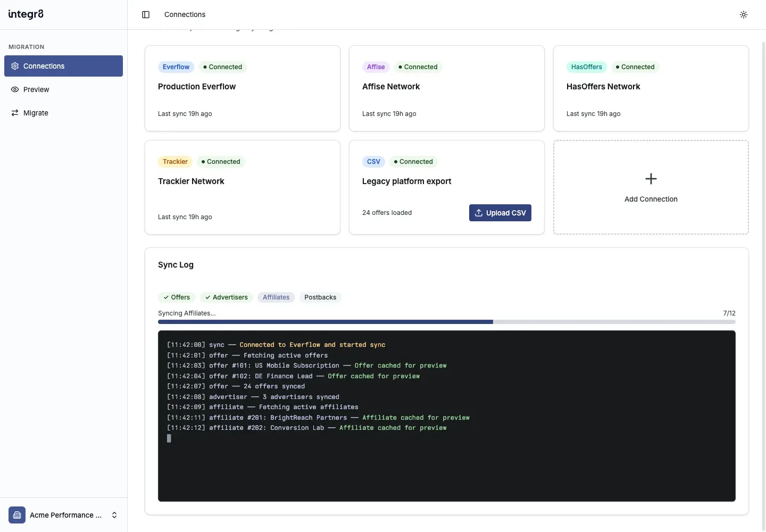Click the Upload CSV button

click(500, 213)
